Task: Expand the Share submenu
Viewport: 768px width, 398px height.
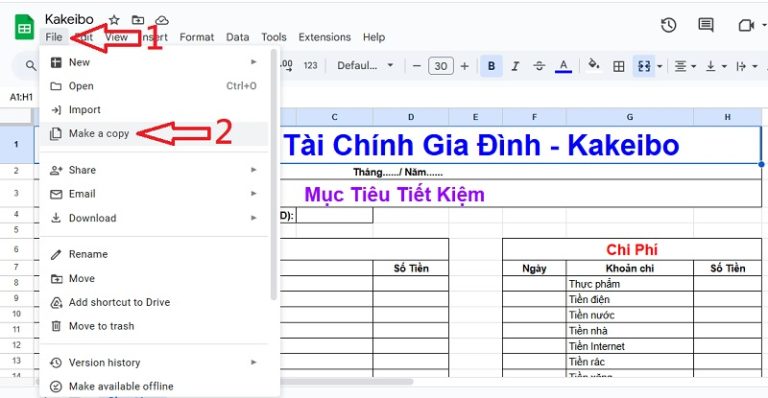Action: pyautogui.click(x=154, y=170)
